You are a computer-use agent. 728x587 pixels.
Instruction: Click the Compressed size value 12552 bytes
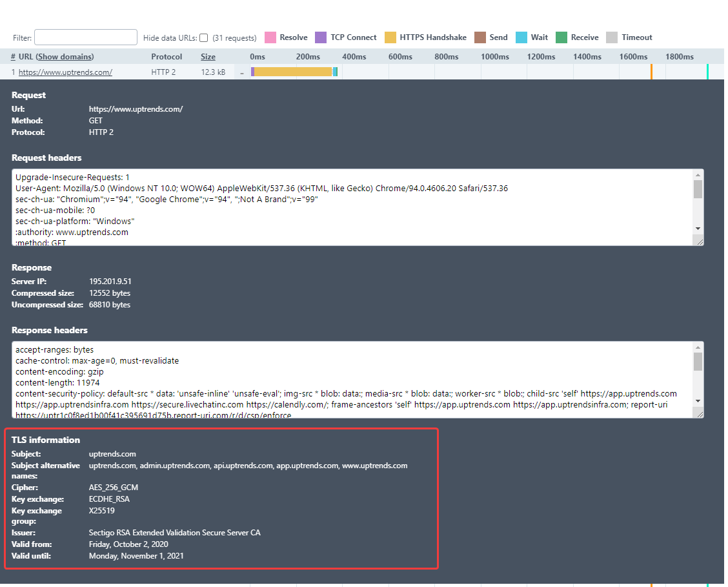click(x=110, y=293)
